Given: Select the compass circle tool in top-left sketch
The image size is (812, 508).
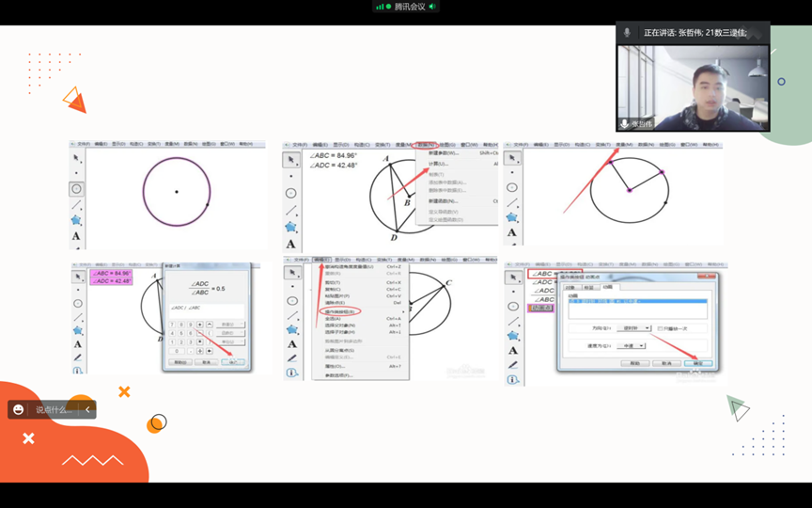Looking at the screenshot, I should [76, 189].
